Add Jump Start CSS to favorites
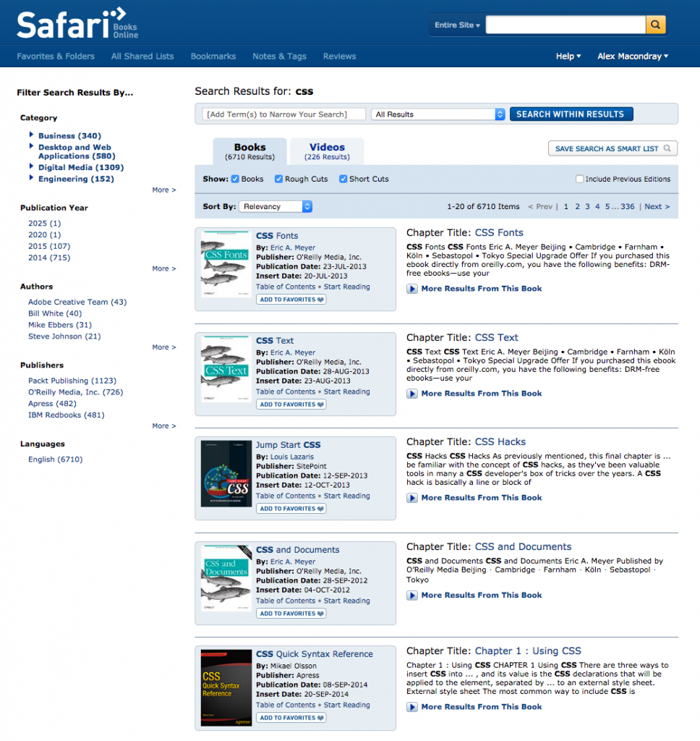The width and height of the screenshot is (700, 741). [291, 509]
